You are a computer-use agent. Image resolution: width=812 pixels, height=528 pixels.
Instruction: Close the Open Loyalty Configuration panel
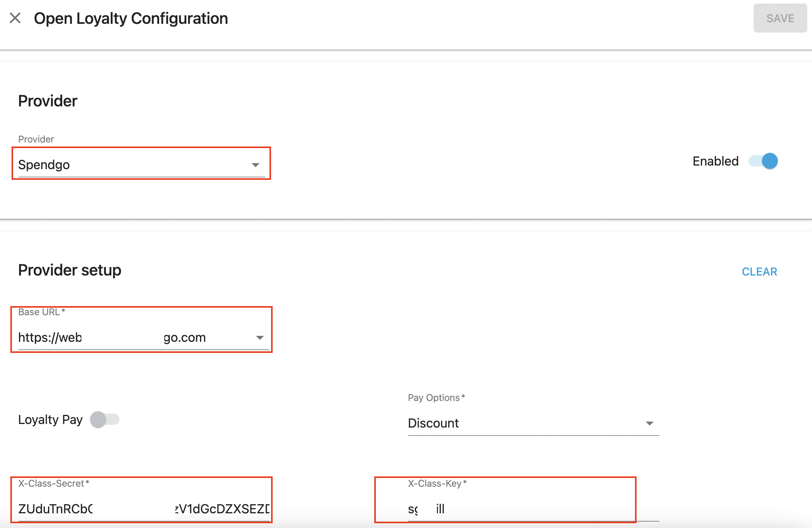tap(15, 18)
